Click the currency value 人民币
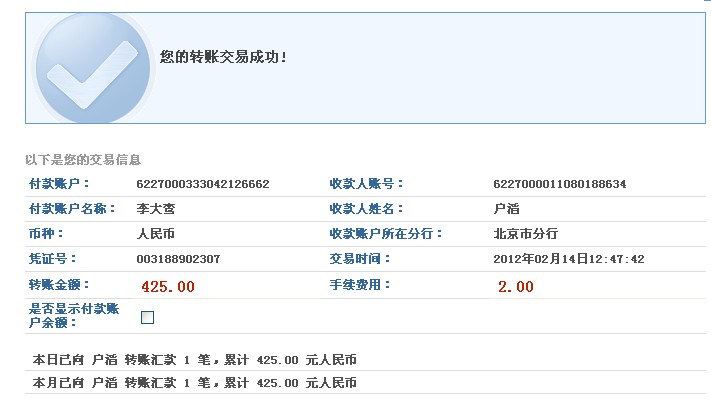Viewport: 711px width, 412px height. point(156,234)
